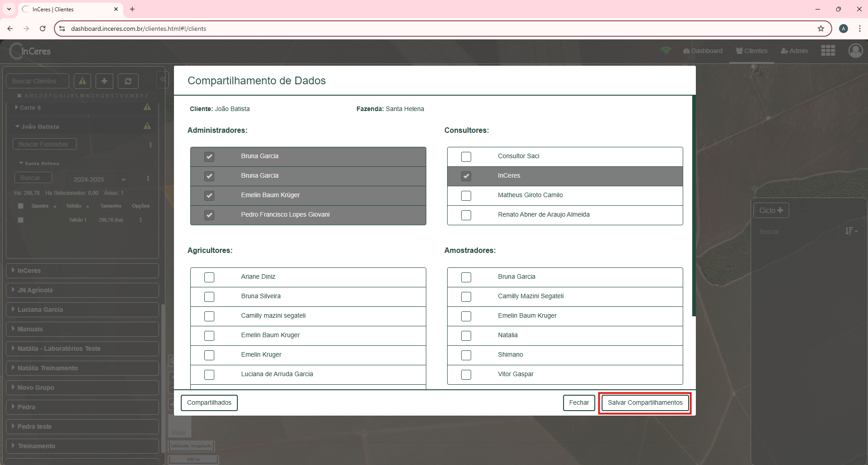The image size is (868, 465).
Task: Uncheck InCeres consultant
Action: [466, 176]
